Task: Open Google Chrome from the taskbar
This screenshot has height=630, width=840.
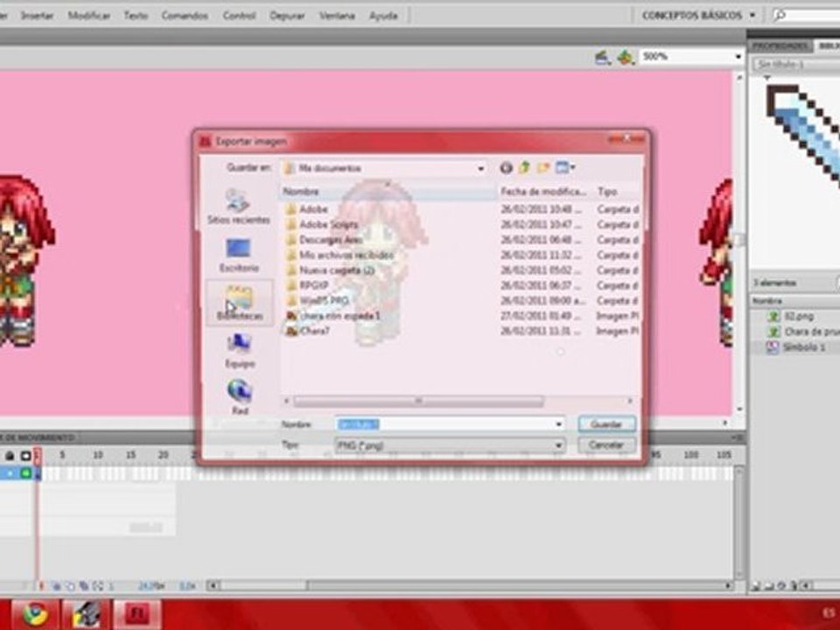Action: pos(35,615)
